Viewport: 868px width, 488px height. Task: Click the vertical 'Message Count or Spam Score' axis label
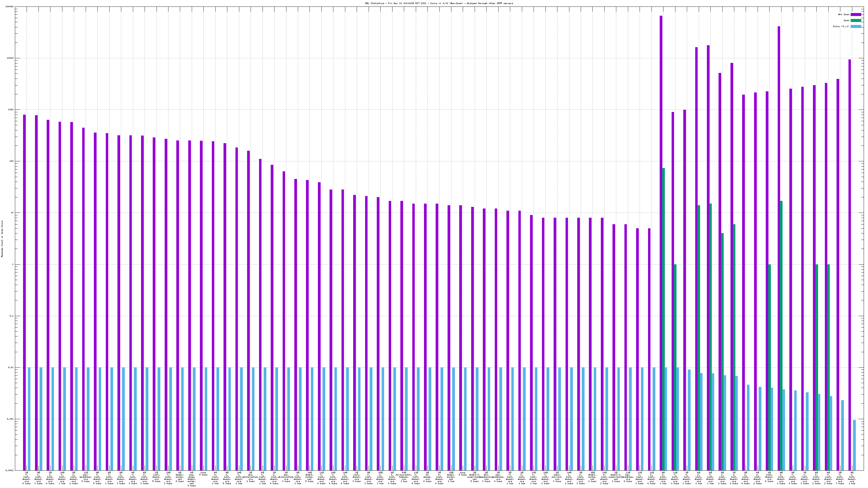coord(2,239)
